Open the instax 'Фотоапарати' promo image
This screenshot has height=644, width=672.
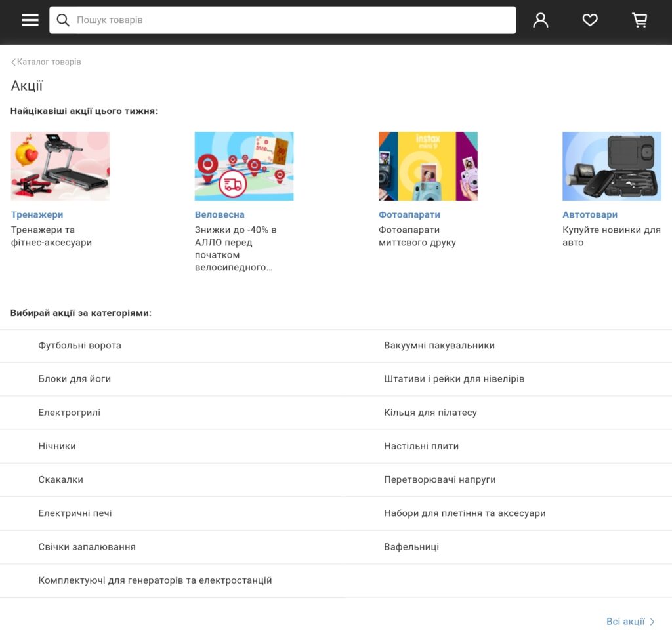coord(428,166)
